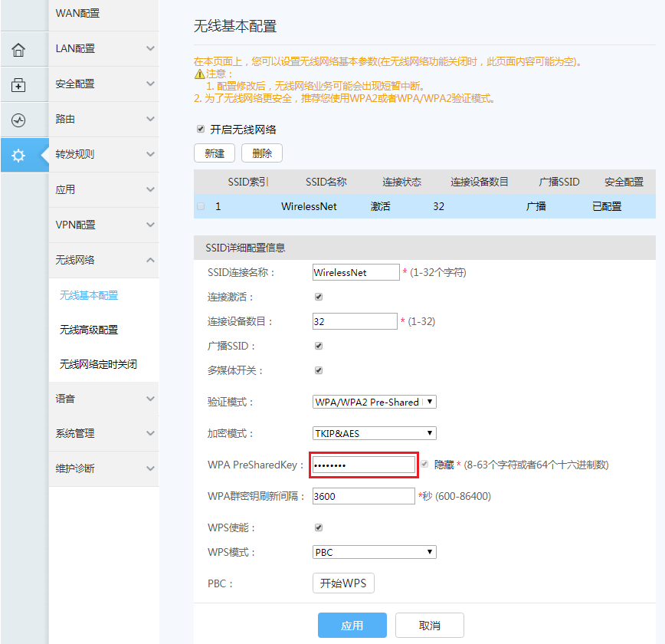Toggle 隐藏 password checkbox
665x644 pixels.
(424, 464)
